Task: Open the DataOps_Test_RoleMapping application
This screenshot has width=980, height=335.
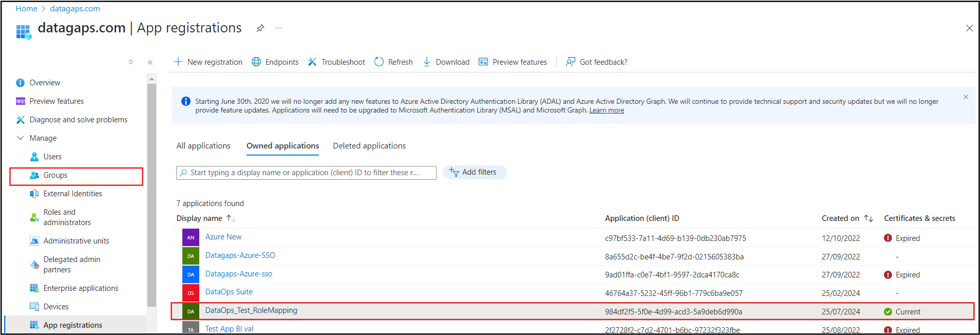Action: pyautogui.click(x=251, y=310)
